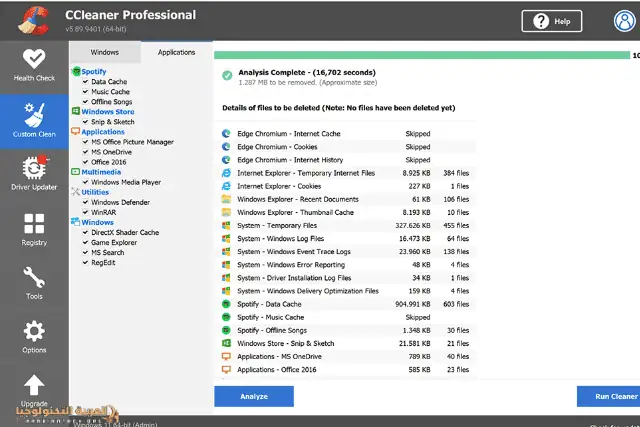The height and width of the screenshot is (427, 640).
Task: Toggle the Office 2016 checkbox
Action: [x=85, y=162]
